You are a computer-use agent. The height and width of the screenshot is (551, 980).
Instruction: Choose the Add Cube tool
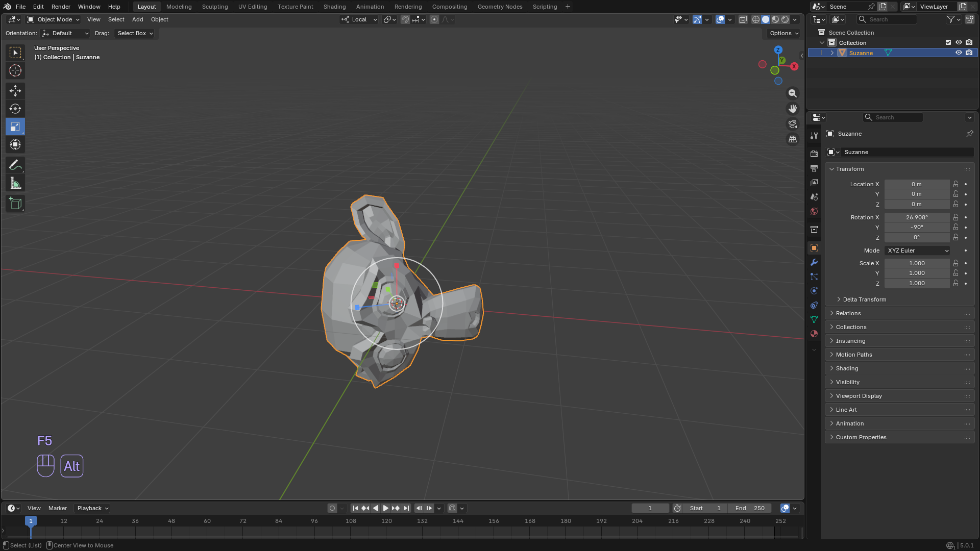click(x=15, y=204)
